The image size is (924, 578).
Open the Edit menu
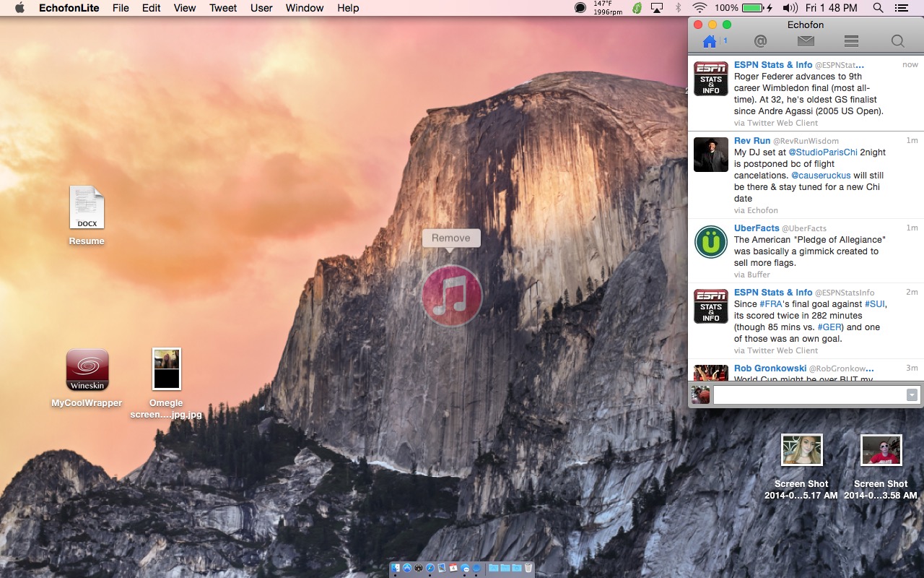(151, 8)
